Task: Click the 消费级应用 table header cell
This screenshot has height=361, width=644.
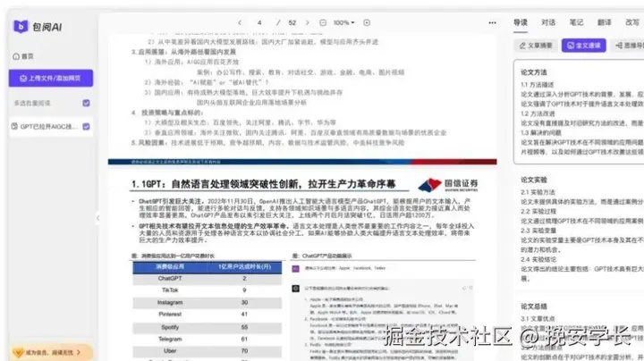Action: 170,267
